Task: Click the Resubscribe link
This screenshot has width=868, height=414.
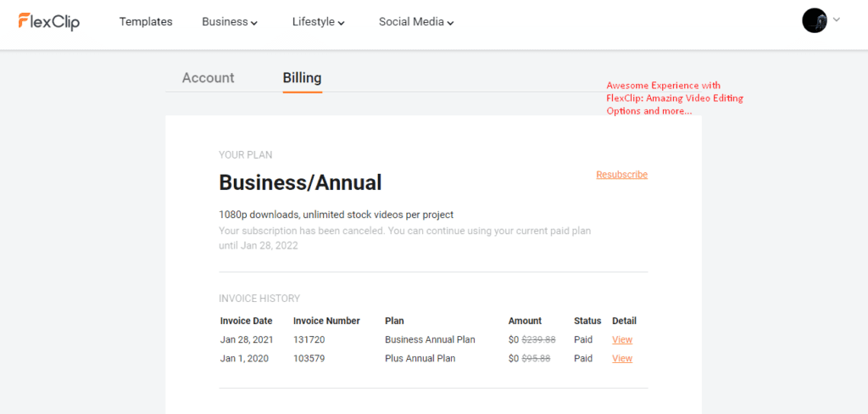Action: click(621, 175)
